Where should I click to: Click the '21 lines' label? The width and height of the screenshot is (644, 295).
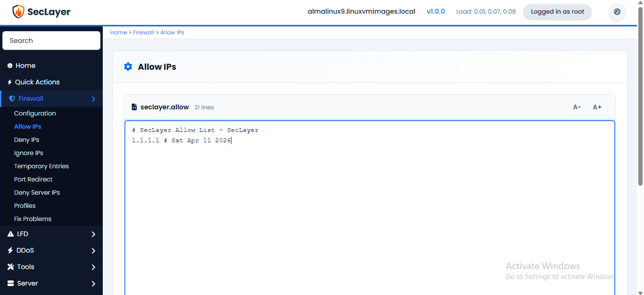pos(204,107)
